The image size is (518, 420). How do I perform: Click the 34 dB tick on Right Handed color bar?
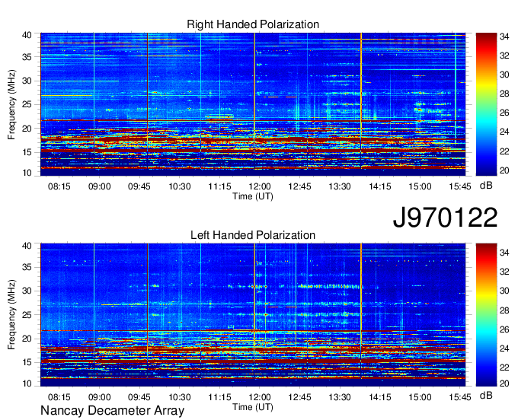504,37
